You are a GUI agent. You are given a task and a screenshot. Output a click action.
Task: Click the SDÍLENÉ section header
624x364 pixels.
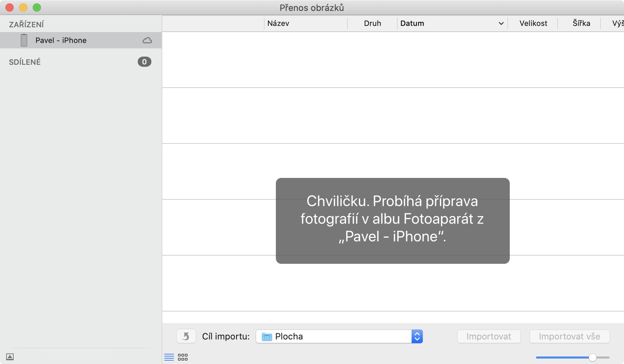[x=25, y=62]
